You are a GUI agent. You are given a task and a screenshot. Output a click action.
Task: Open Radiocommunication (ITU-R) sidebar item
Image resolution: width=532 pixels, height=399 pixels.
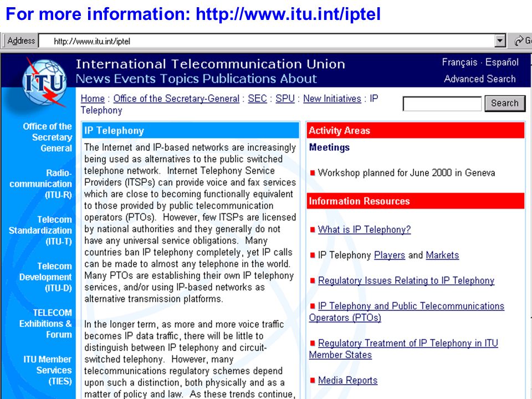click(40, 184)
